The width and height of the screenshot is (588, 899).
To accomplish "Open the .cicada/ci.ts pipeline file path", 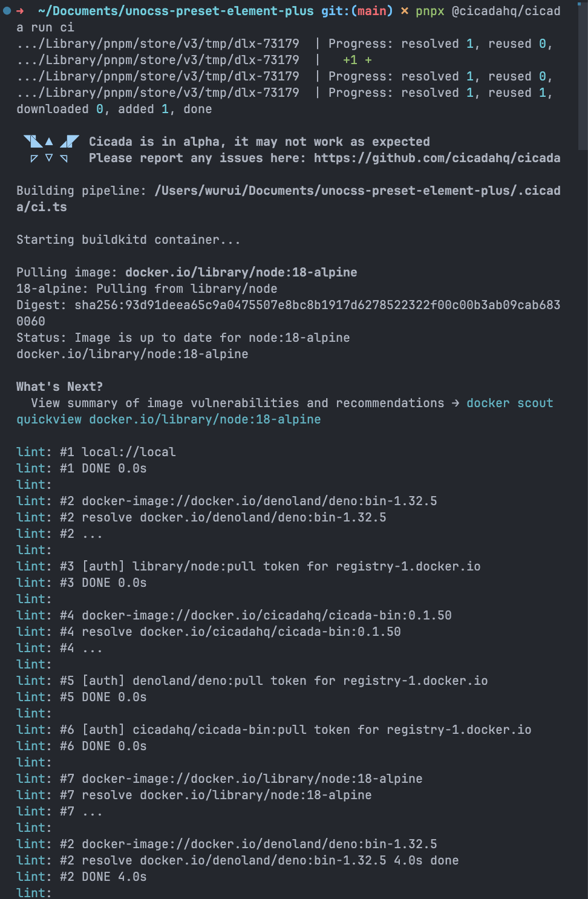I will click(357, 191).
